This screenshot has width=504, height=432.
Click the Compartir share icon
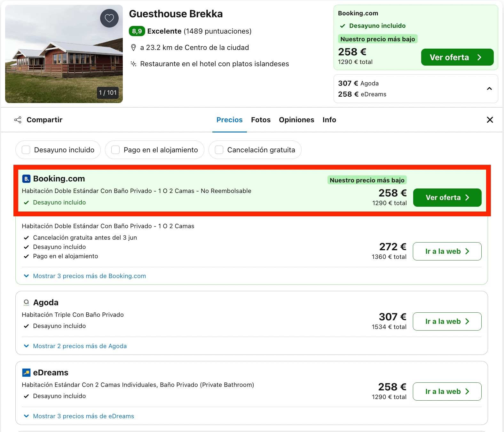18,120
